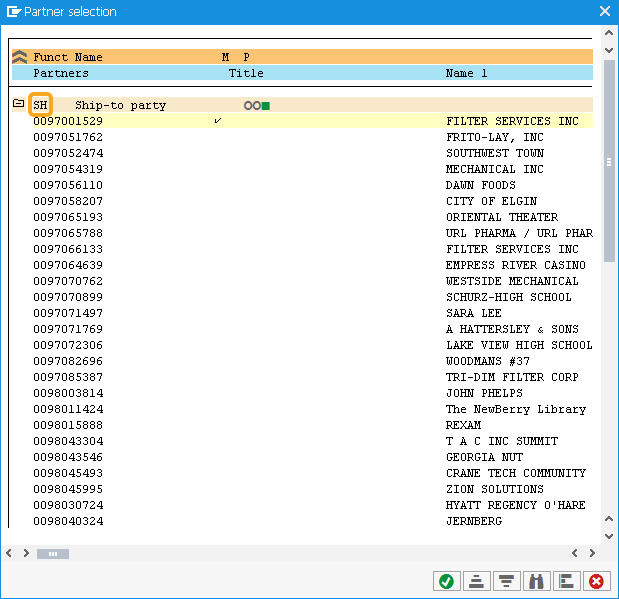Click the folder icon beside Ship-to party
This screenshot has width=619, height=599.
(19, 103)
